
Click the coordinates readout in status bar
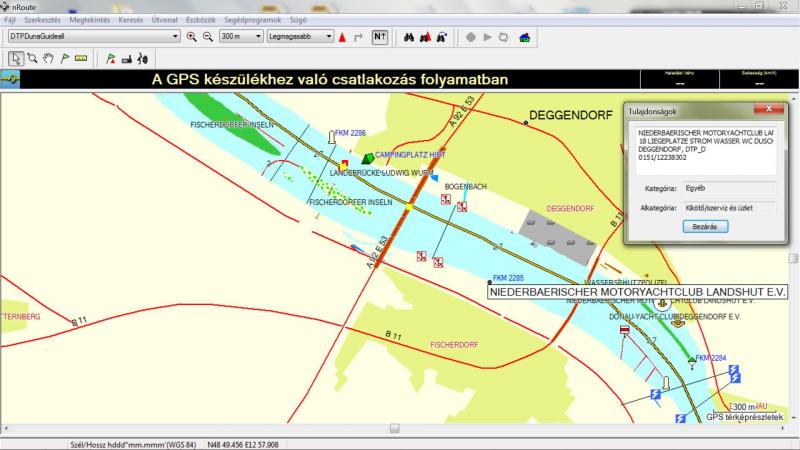(243, 445)
